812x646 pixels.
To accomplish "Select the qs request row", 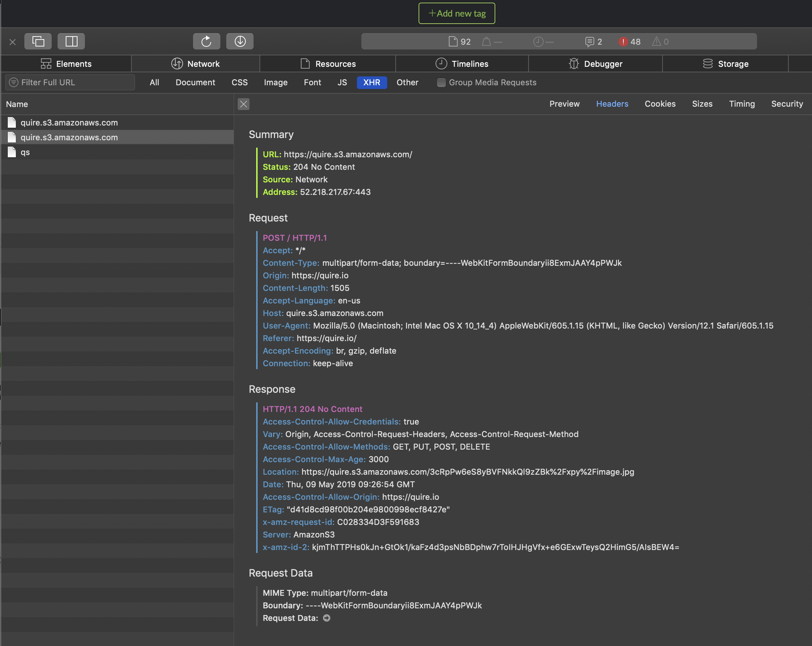I will pyautogui.click(x=117, y=152).
